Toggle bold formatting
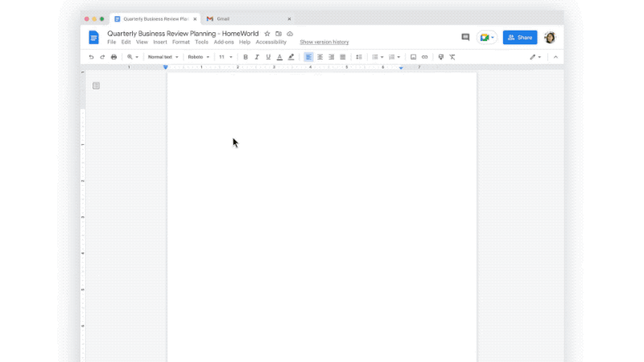 (246, 57)
